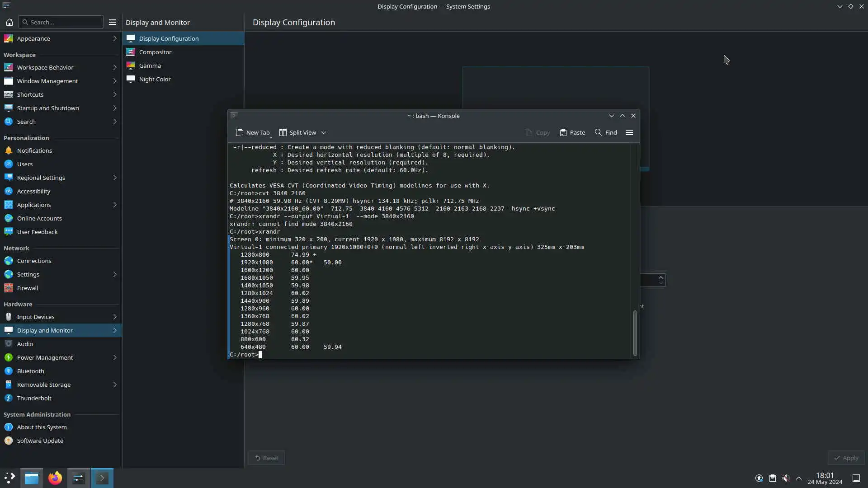
Task: Open the clipboard tray icon
Action: (x=773, y=478)
